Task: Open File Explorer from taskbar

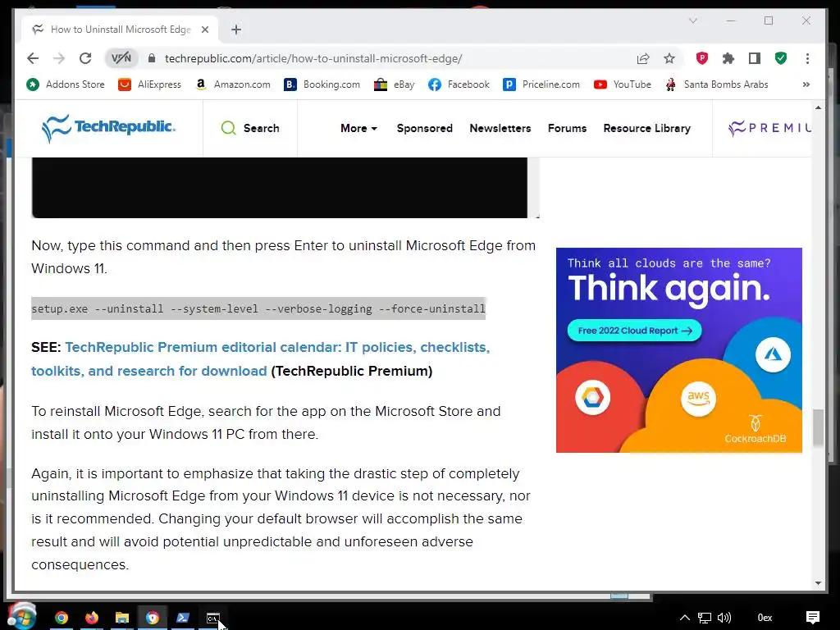Action: point(122,618)
